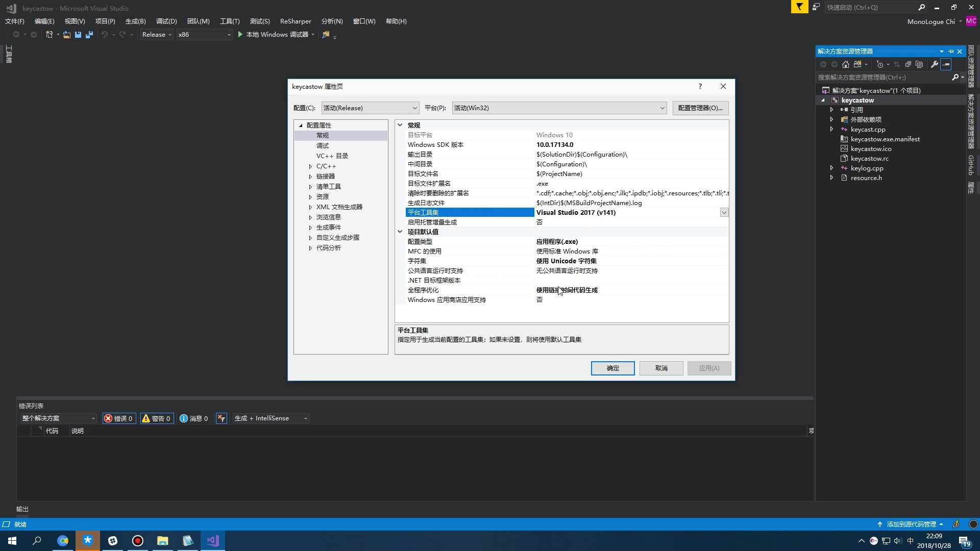Open the x86 platform dropdown in toolbar
The image size is (980, 551).
pos(204,35)
